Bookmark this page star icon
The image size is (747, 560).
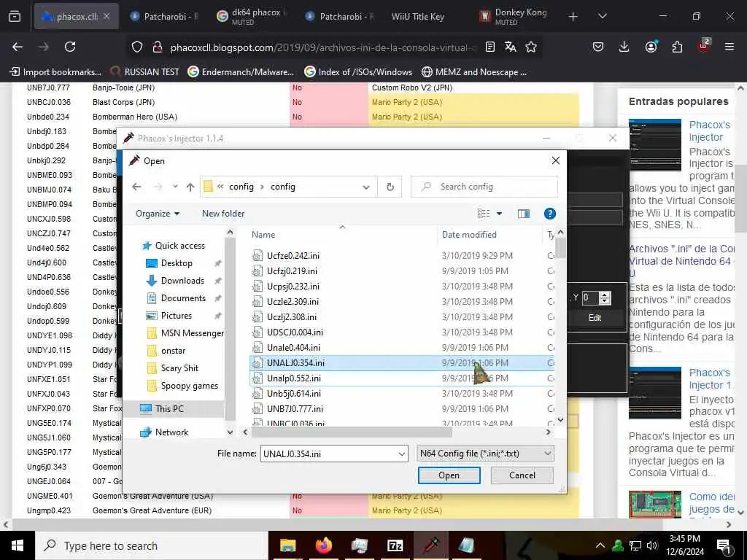(x=531, y=47)
